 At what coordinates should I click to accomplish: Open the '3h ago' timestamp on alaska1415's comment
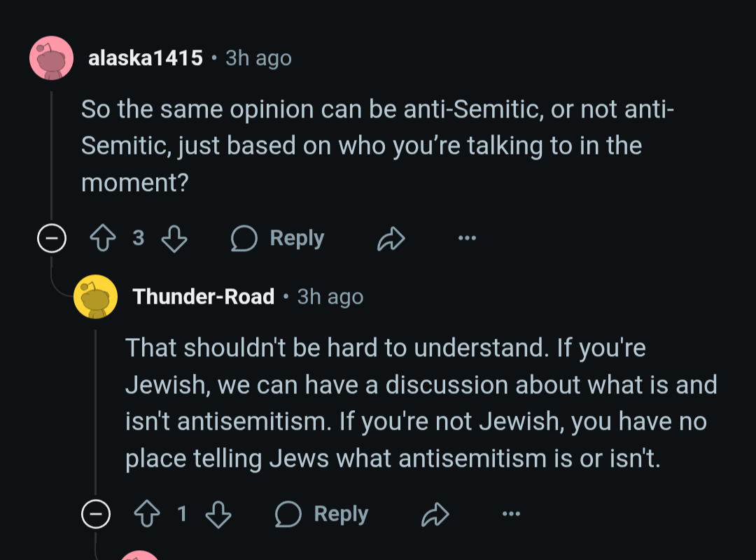click(258, 58)
